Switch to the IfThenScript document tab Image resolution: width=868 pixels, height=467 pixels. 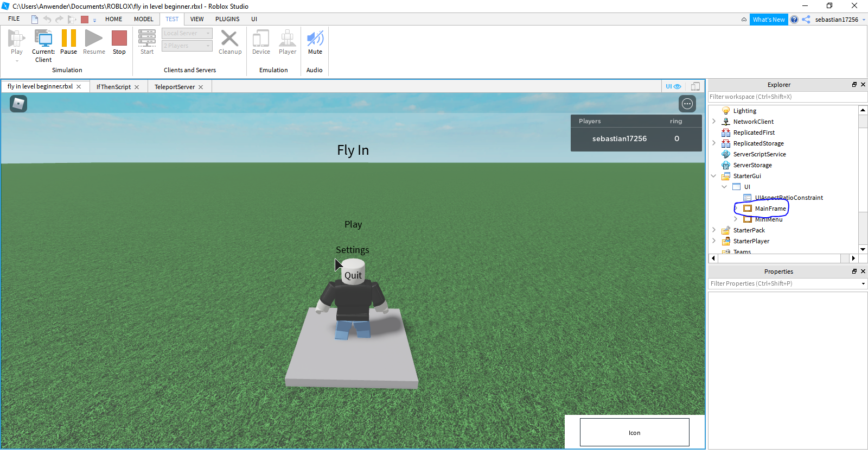(113, 87)
